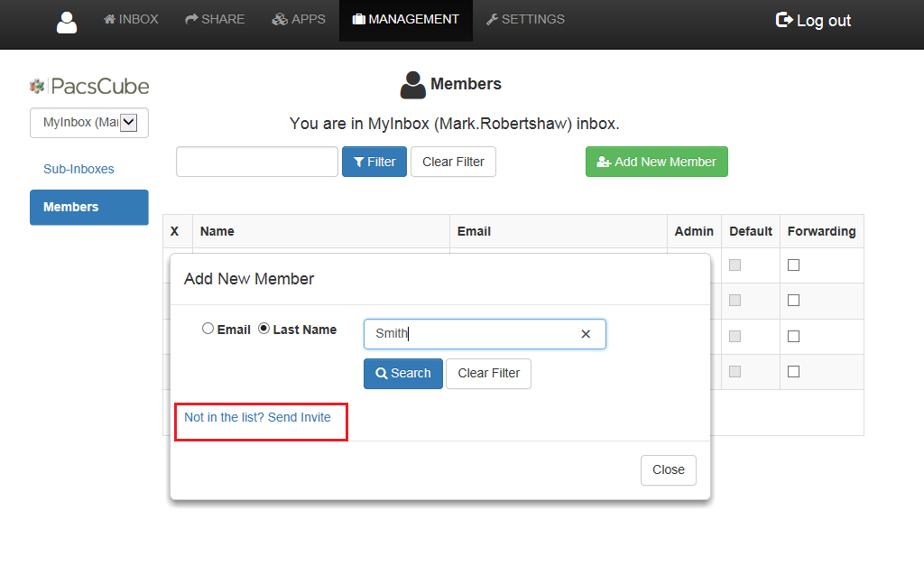
Task: Click second row Default checkbox
Action: click(x=735, y=301)
